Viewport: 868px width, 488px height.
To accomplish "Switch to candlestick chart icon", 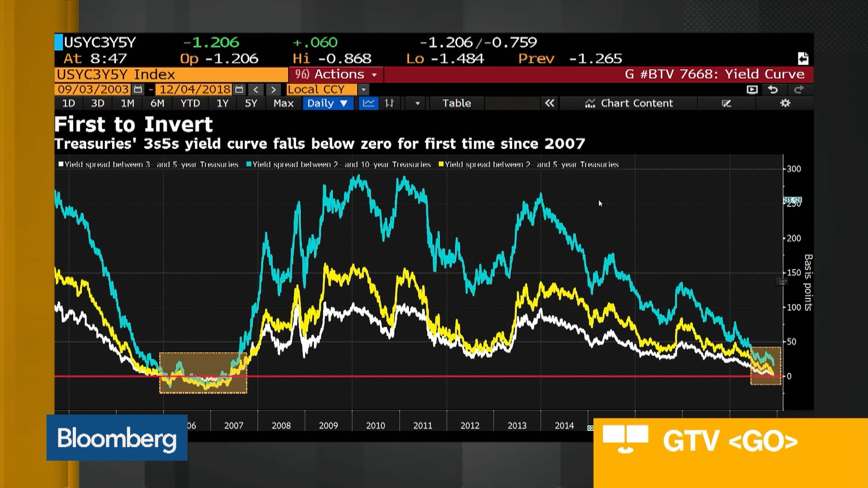I will (391, 103).
